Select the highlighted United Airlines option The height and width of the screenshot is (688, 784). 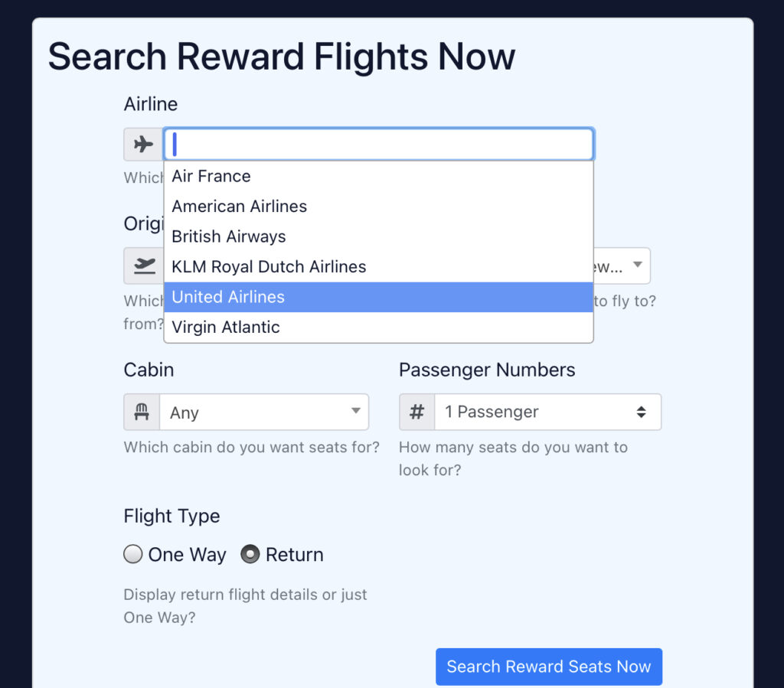point(378,297)
